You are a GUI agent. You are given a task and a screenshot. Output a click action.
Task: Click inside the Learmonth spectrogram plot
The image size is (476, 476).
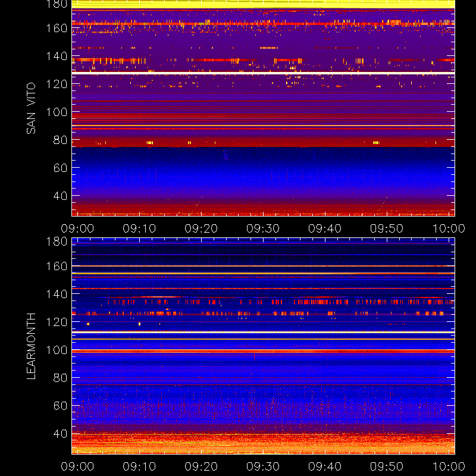pyautogui.click(x=263, y=346)
